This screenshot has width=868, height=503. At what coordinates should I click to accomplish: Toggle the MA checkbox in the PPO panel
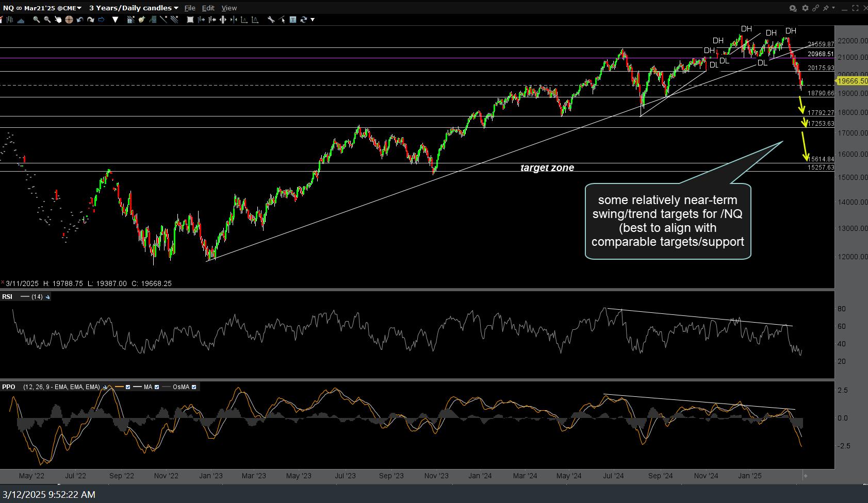157,387
